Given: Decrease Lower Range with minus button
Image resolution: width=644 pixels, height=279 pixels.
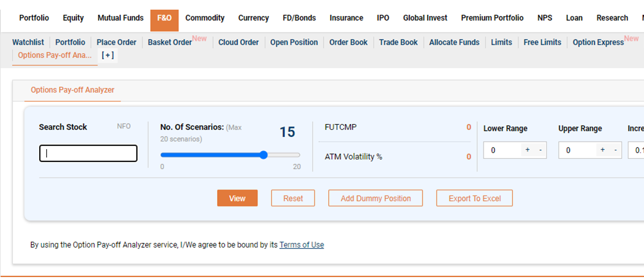Looking at the screenshot, I should (540, 150).
